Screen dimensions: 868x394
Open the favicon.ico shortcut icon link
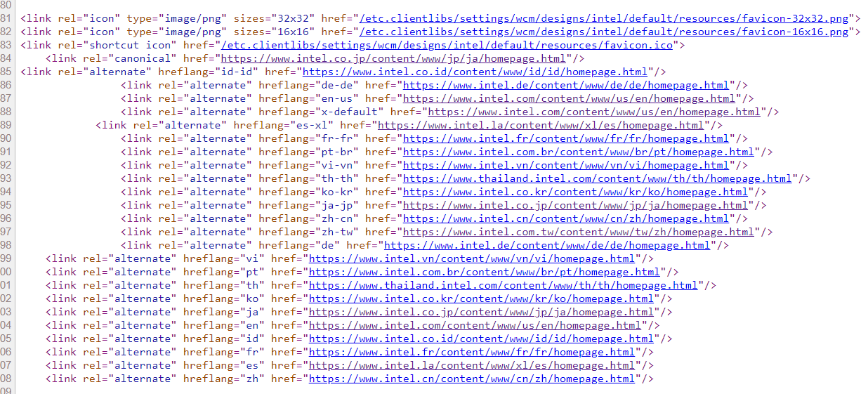[x=447, y=45]
